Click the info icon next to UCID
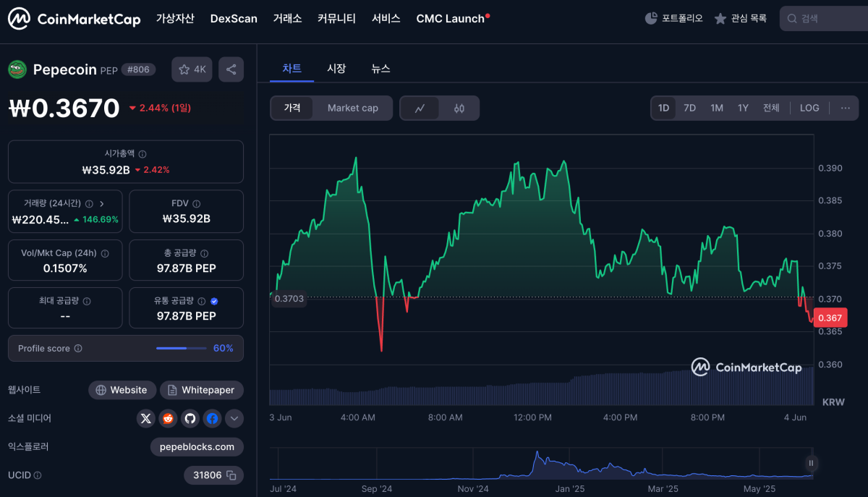Image resolution: width=868 pixels, height=497 pixels. pyautogui.click(x=38, y=475)
